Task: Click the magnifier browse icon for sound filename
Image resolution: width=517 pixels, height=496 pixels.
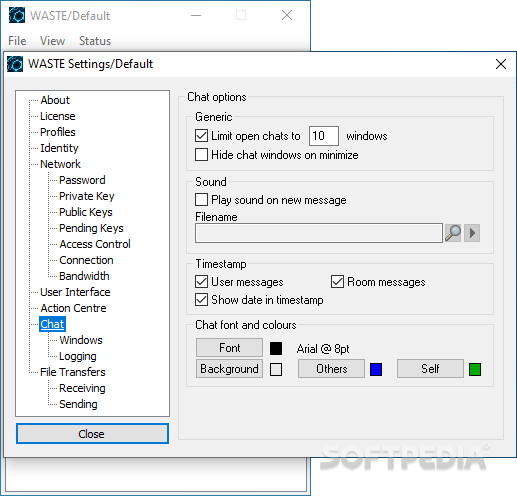Action: (x=453, y=233)
